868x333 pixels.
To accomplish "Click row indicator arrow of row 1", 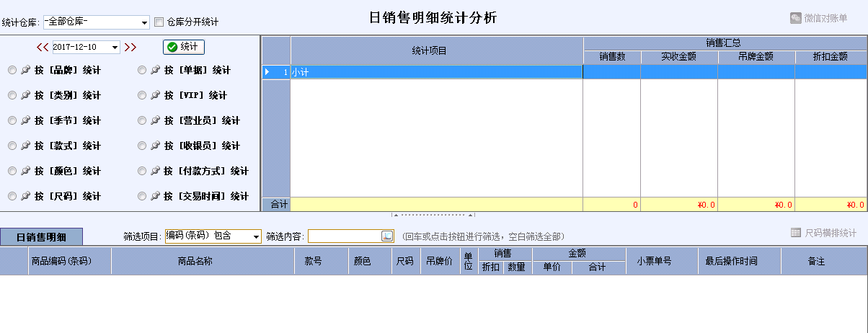I will (268, 72).
